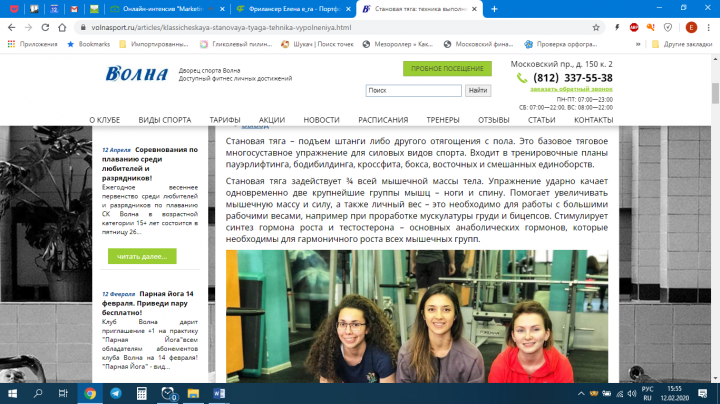This screenshot has height=404, width=720.
Task: Open the КОНТАКТЫ menu item
Action: pyautogui.click(x=593, y=120)
